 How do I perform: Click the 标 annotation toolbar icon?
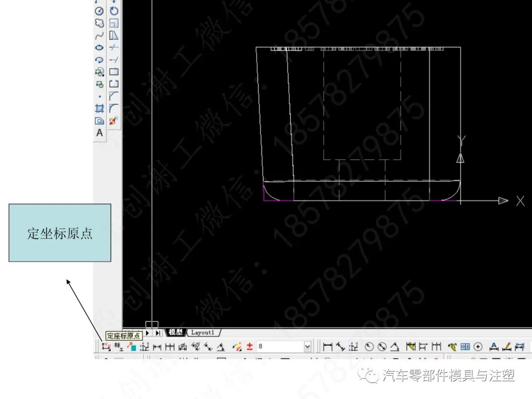[119, 346]
